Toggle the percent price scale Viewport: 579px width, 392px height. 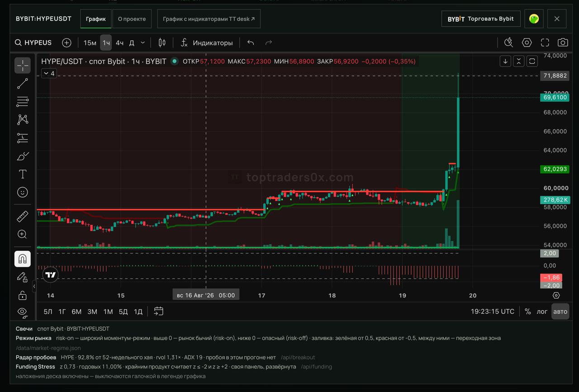[x=527, y=312]
